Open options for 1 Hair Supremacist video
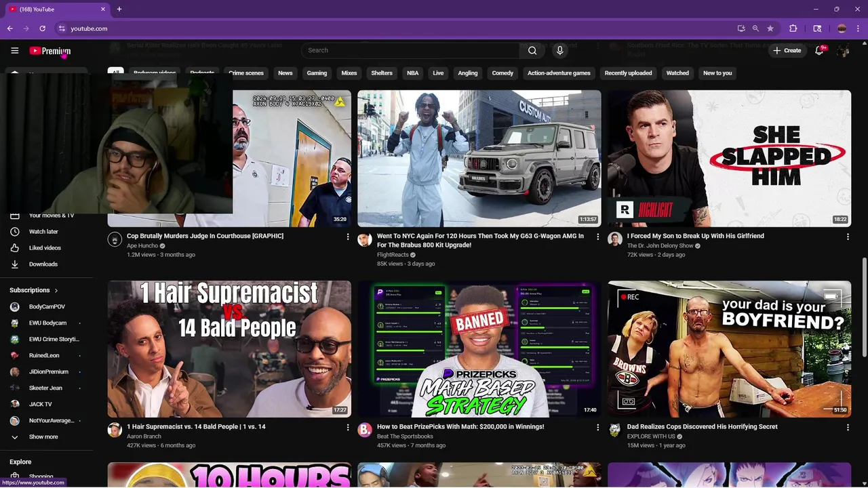This screenshot has height=488, width=868. 348,428
